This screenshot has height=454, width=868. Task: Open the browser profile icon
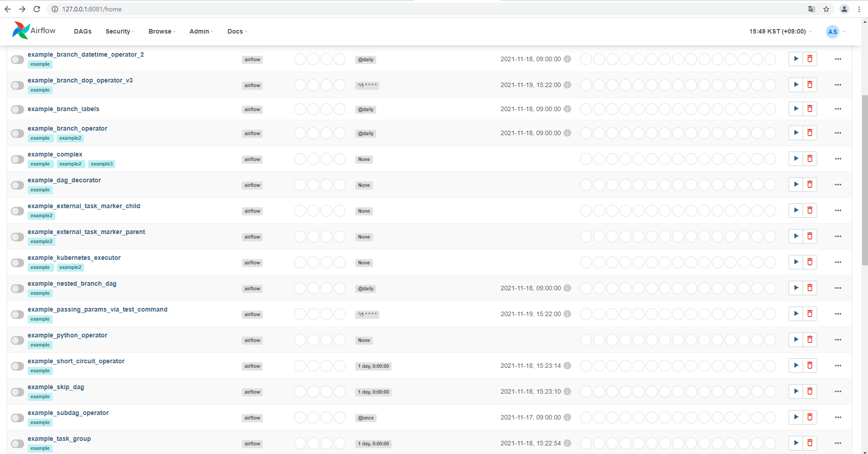[x=844, y=9]
